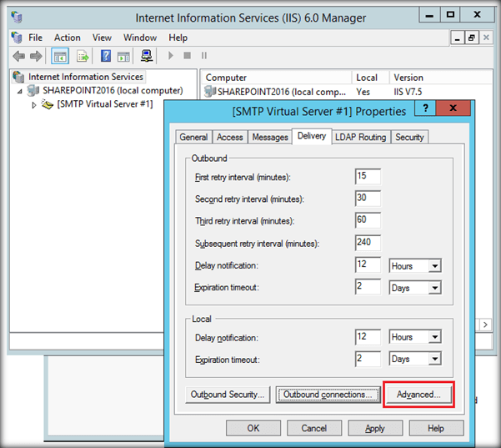Open the Advanced delivery settings button
This screenshot has height=448, width=501.
click(418, 395)
